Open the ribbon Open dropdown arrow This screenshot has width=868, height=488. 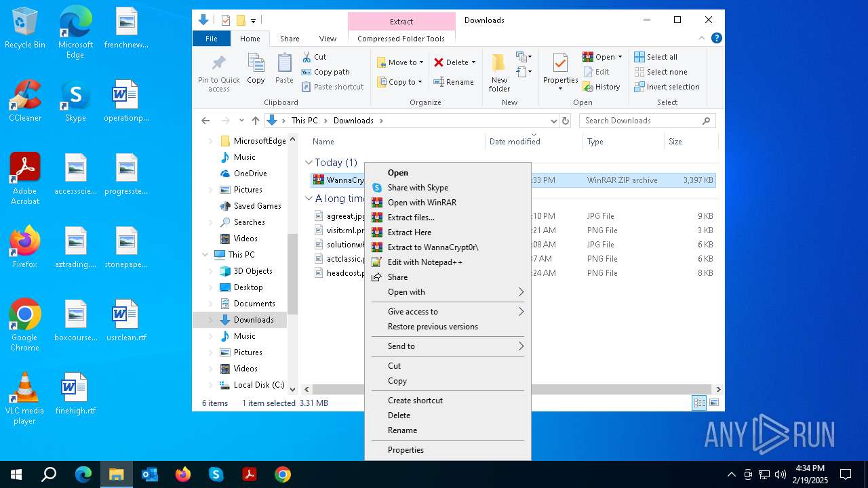click(x=620, y=57)
